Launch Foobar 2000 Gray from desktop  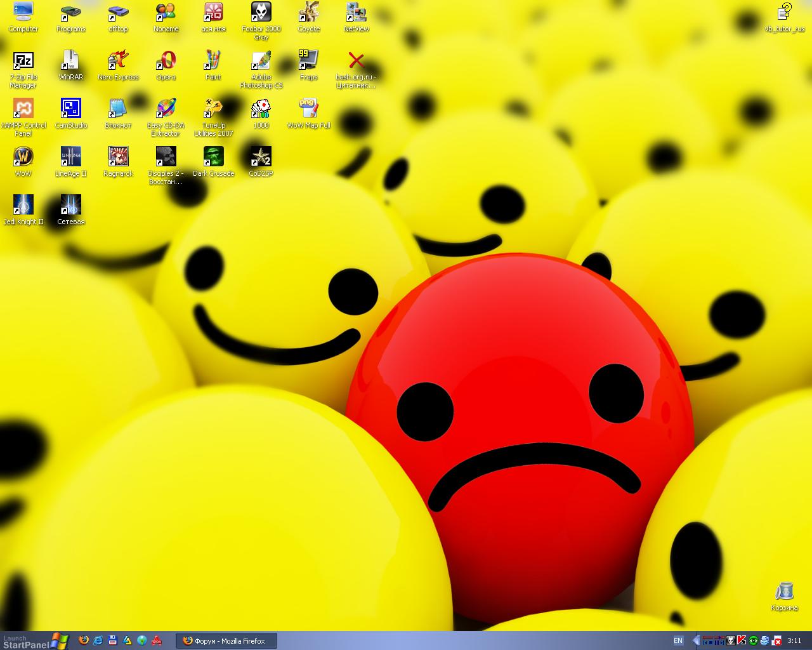[261, 21]
